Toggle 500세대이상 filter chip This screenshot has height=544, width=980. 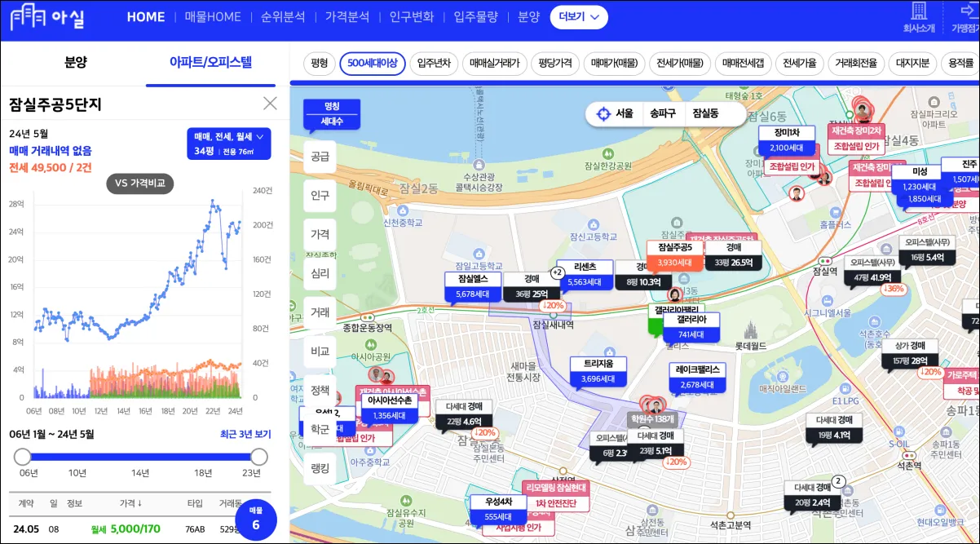click(373, 63)
